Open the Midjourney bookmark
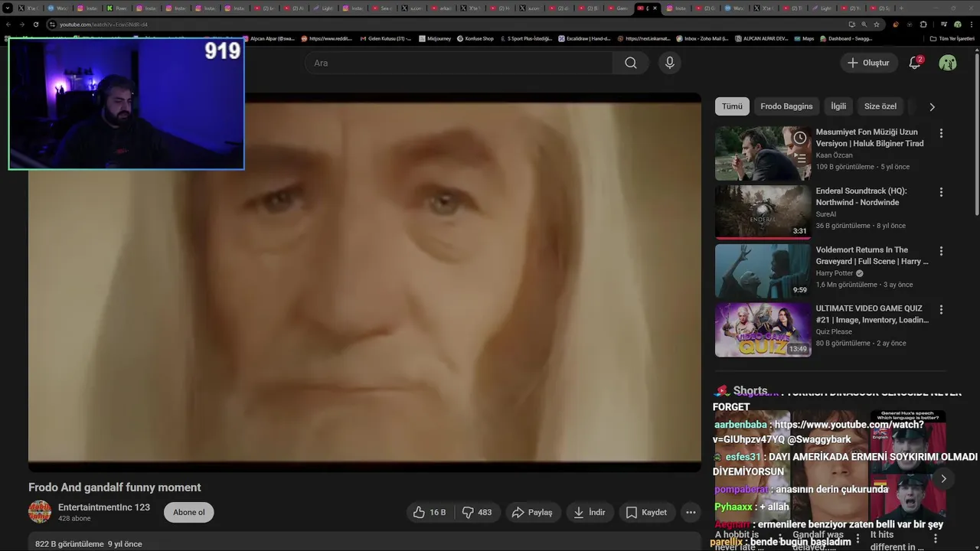980x551 pixels. 434,38
